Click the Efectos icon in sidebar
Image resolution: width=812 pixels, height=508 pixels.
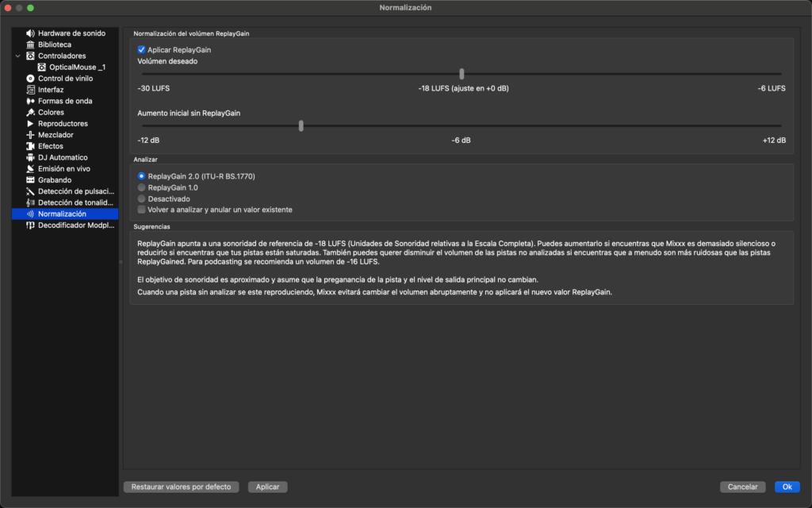coord(31,146)
